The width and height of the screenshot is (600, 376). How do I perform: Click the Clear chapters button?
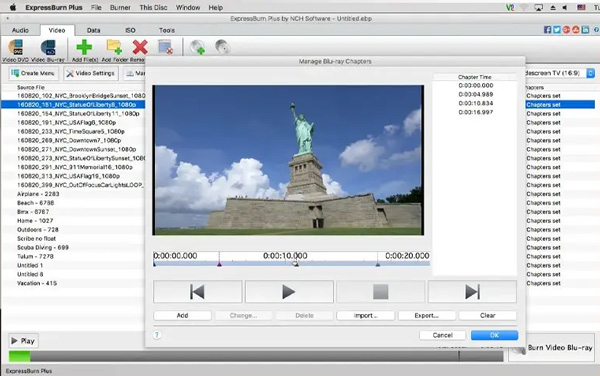tap(488, 316)
